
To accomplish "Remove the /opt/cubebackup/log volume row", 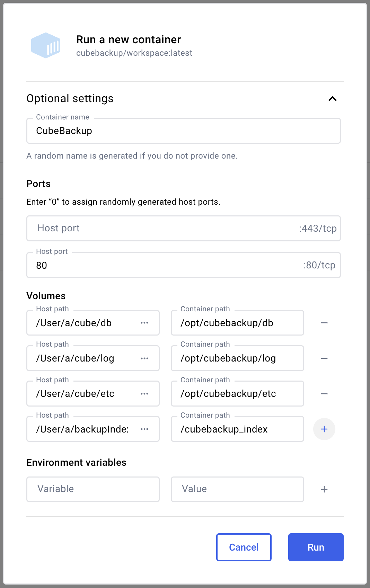I will [324, 358].
